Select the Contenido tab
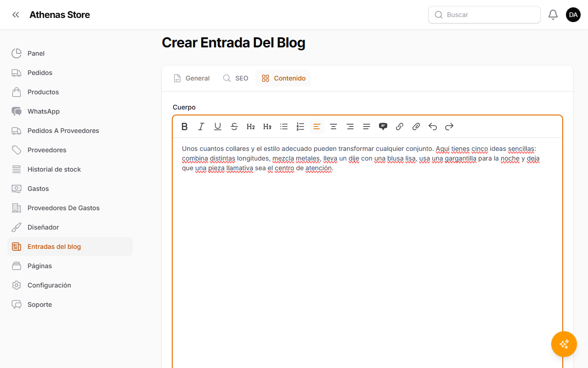588x368 pixels. tap(283, 78)
